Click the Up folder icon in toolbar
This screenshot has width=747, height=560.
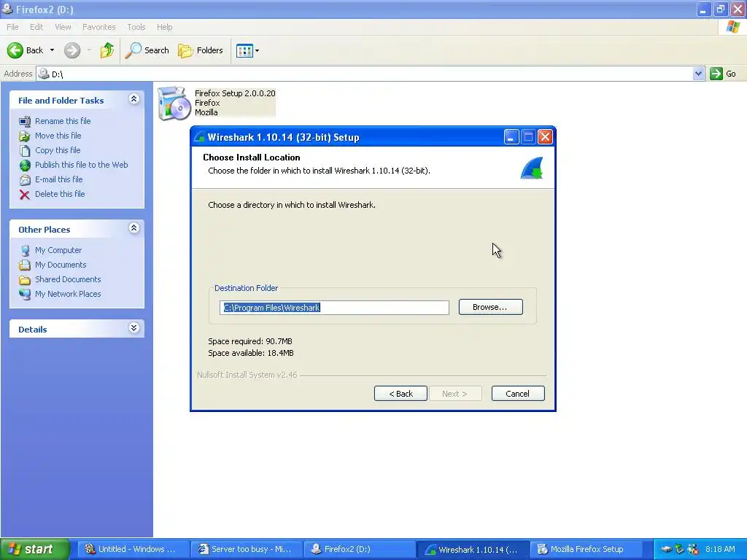click(x=107, y=50)
